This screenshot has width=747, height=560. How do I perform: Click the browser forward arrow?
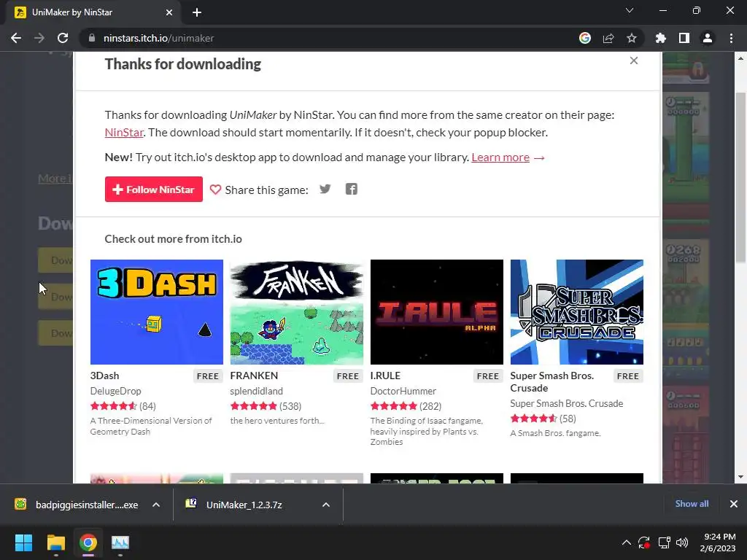tap(39, 38)
